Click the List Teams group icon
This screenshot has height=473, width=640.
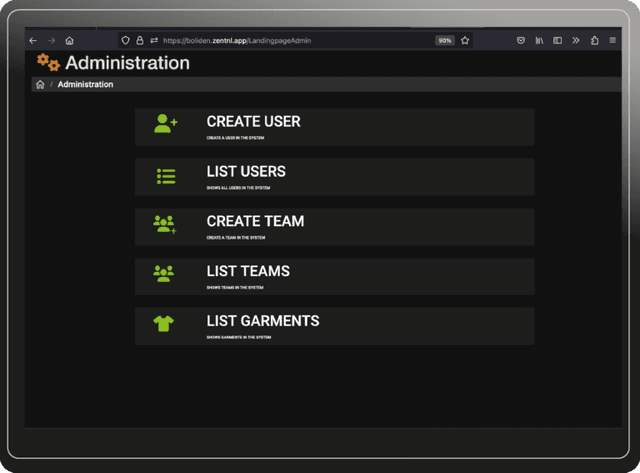[x=164, y=273]
